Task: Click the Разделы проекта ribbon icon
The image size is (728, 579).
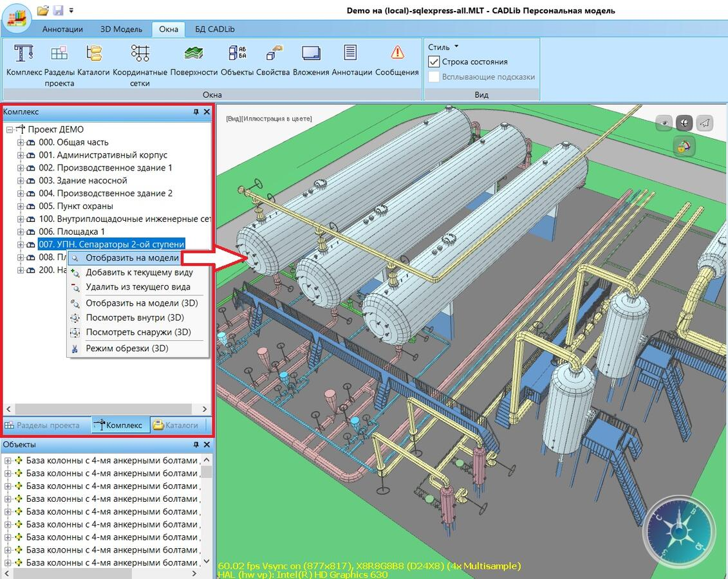Action: pos(59,54)
